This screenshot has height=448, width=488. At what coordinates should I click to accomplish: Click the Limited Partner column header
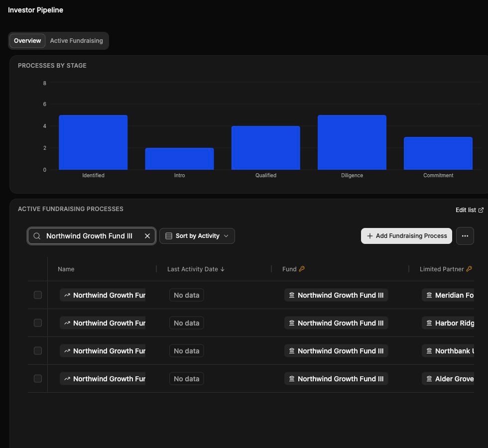tap(442, 269)
